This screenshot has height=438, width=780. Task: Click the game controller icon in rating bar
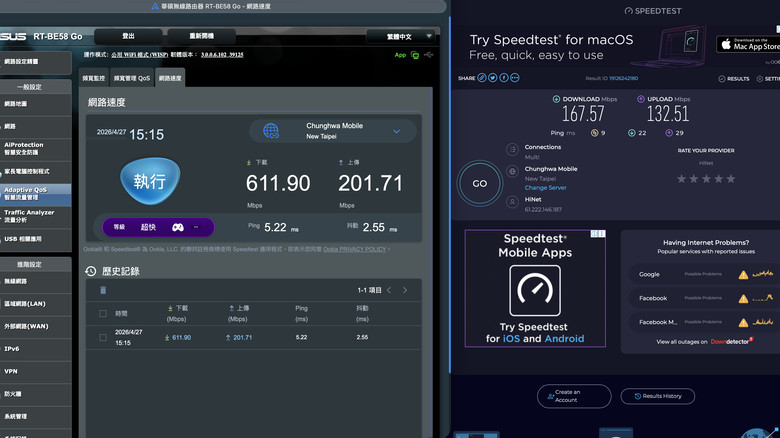178,227
